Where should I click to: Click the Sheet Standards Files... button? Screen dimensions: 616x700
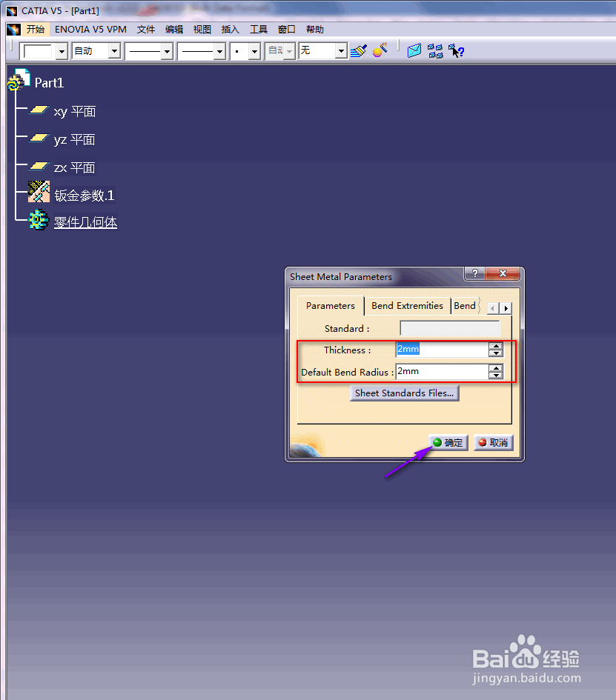point(404,393)
